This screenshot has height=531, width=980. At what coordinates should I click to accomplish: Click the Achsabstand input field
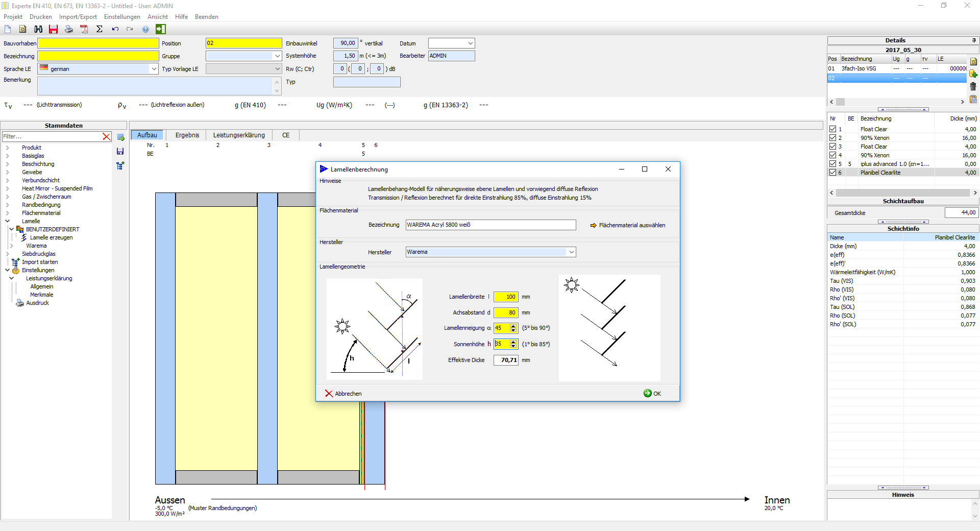click(x=506, y=312)
